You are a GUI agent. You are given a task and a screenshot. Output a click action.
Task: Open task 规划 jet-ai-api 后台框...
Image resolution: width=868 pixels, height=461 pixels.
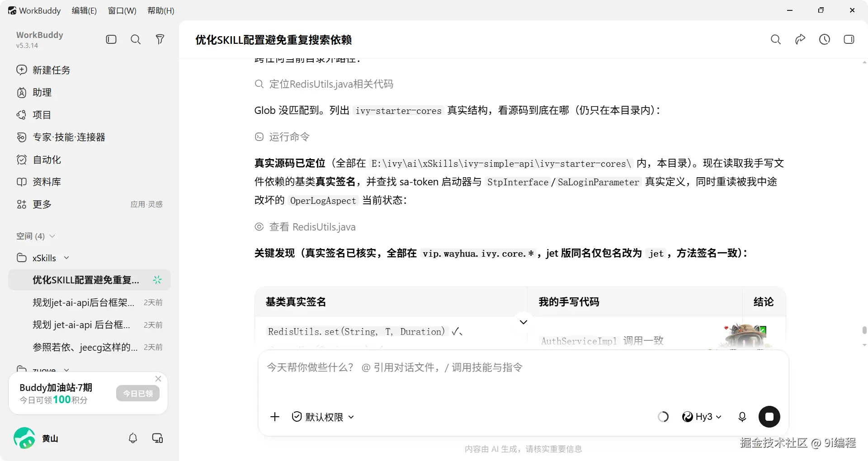tap(90, 325)
